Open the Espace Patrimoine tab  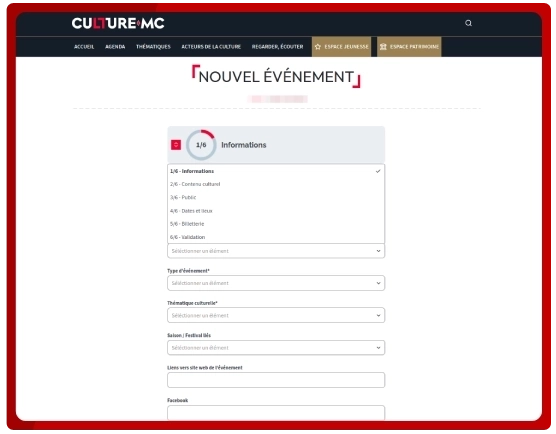click(409, 47)
